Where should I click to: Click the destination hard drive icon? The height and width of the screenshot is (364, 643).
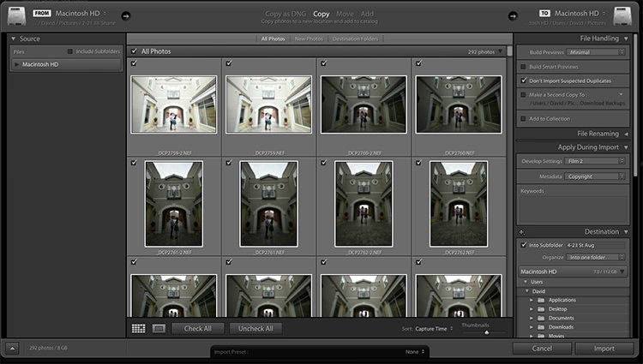tap(622, 16)
